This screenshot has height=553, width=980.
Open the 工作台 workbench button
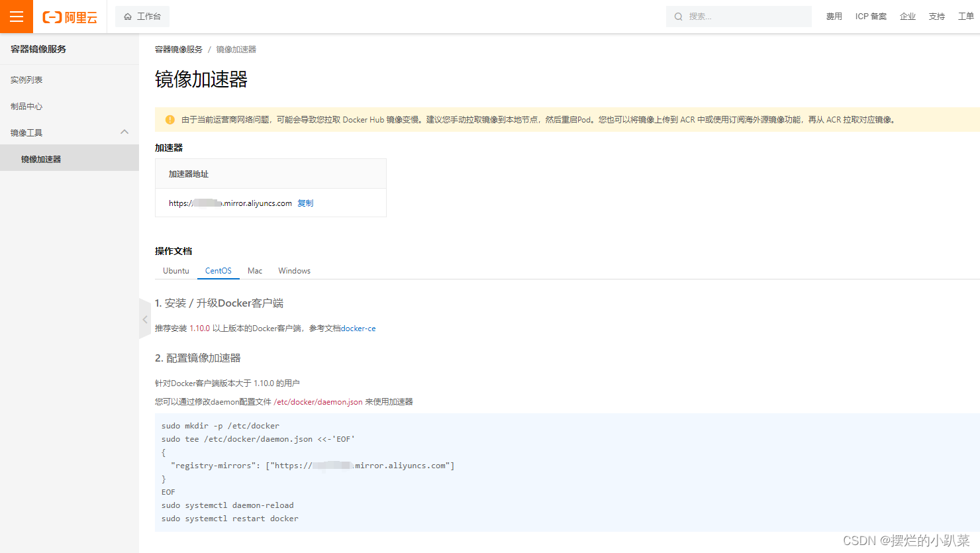click(142, 17)
